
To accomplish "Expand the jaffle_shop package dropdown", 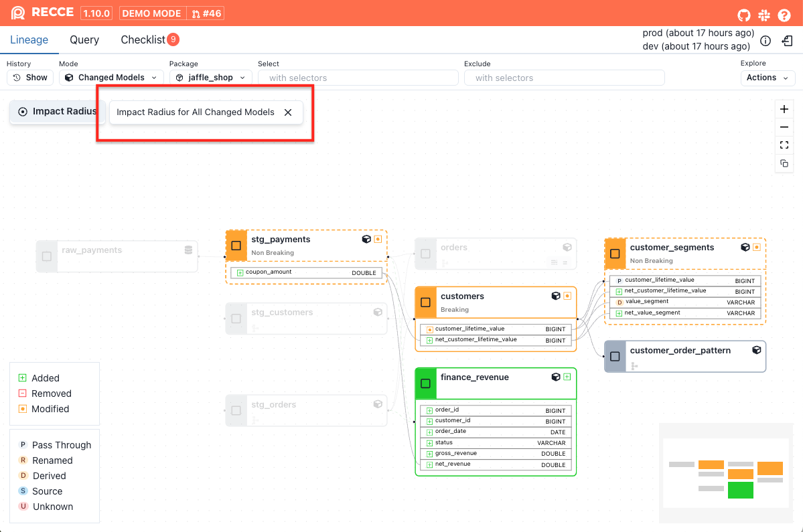I will 210,78.
